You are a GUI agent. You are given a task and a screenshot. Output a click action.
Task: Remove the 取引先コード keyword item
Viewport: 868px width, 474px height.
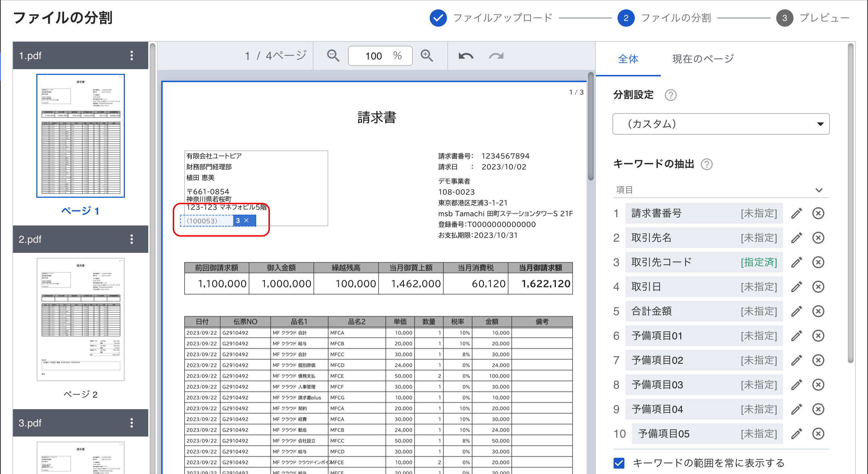tap(818, 262)
